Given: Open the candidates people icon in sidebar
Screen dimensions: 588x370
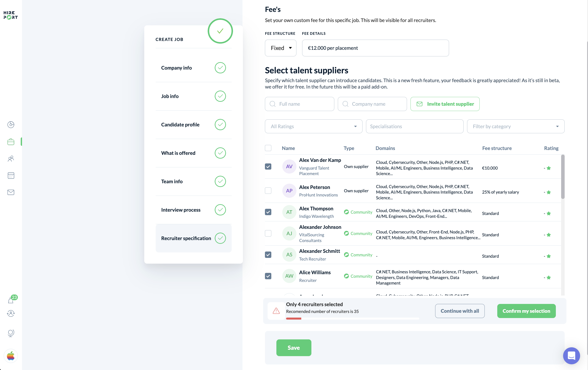Looking at the screenshot, I should click(x=11, y=159).
